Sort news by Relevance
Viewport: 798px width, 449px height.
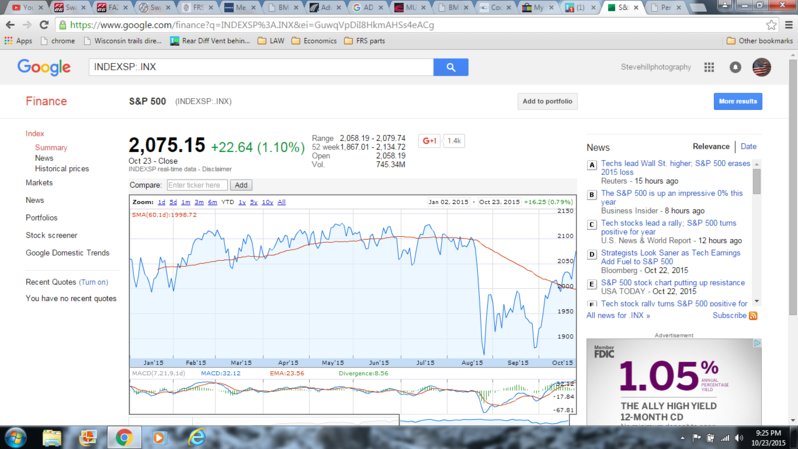coord(711,147)
